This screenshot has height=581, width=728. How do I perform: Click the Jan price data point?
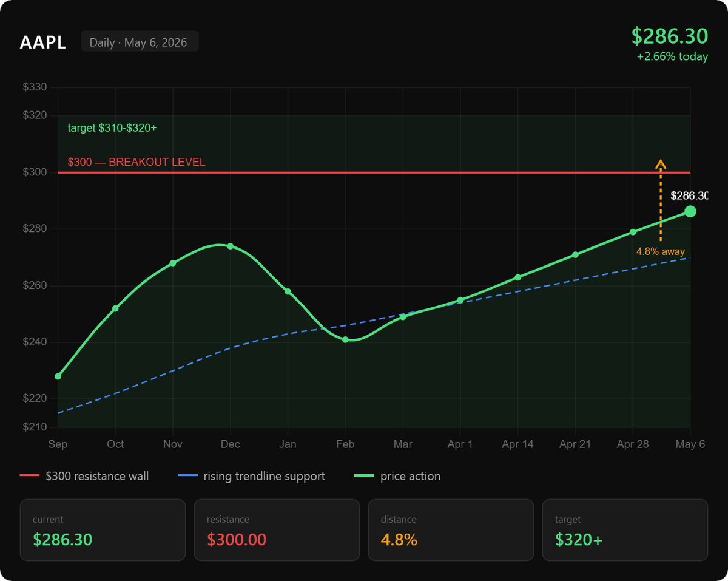point(288,291)
